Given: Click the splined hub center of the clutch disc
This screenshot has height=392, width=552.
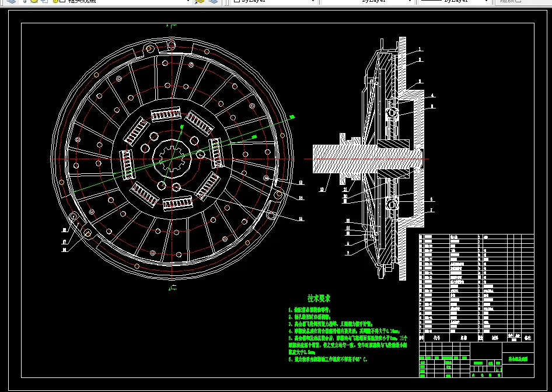Looking at the screenshot, I should pyautogui.click(x=172, y=159).
